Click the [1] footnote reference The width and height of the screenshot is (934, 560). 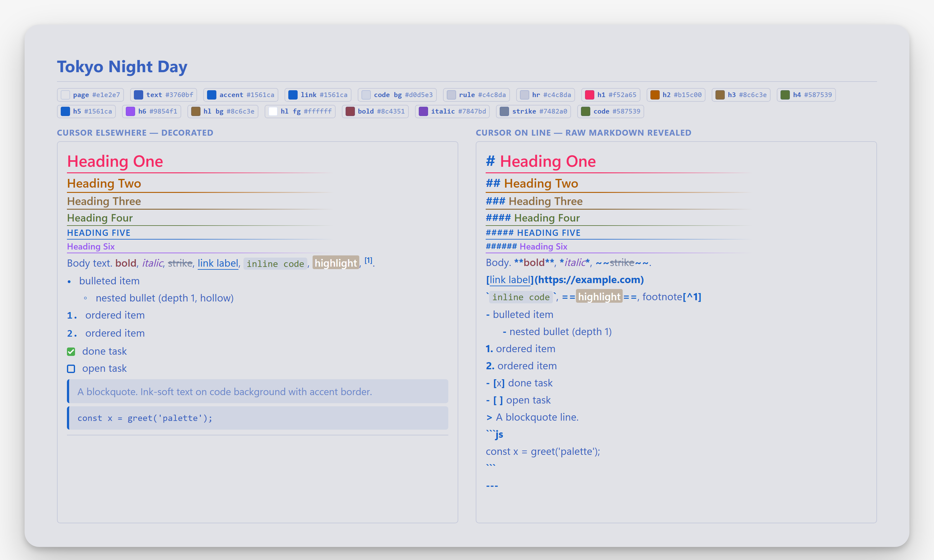[x=369, y=260]
